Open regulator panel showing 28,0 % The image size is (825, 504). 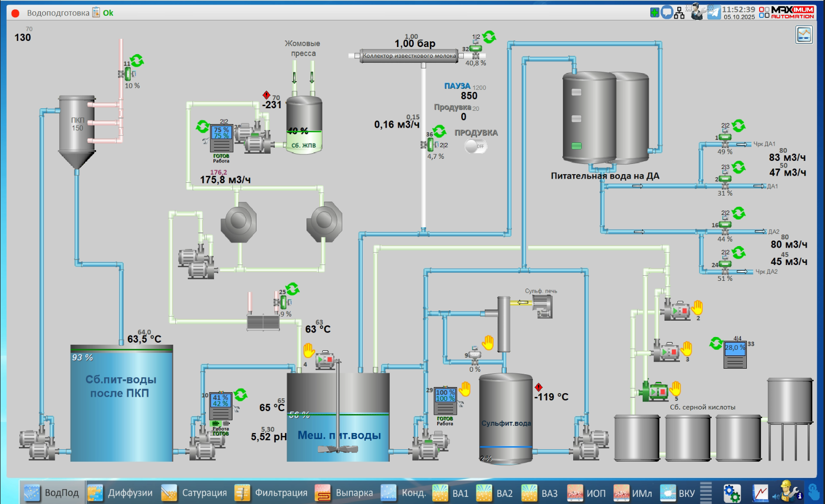coord(735,355)
